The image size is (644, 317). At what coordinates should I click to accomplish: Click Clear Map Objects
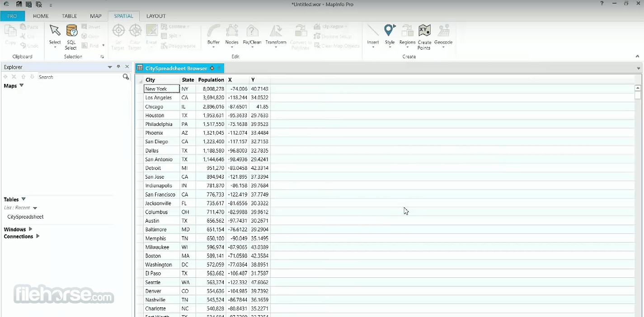pyautogui.click(x=337, y=46)
